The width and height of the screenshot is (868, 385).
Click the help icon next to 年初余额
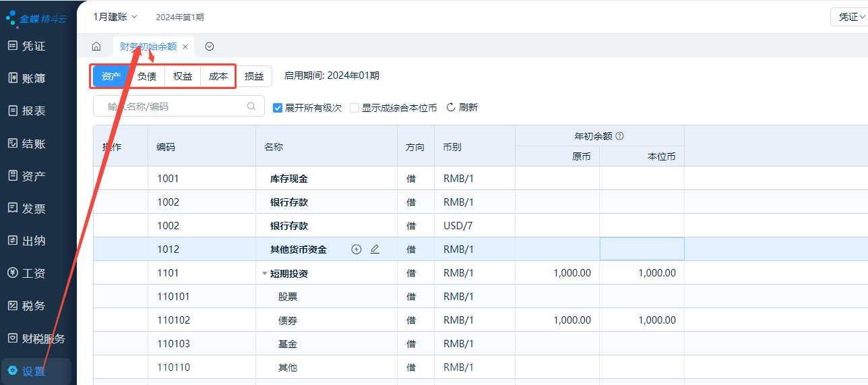click(x=620, y=136)
